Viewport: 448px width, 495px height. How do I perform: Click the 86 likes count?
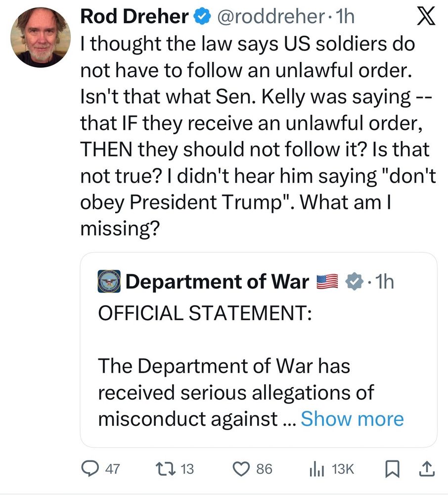pyautogui.click(x=264, y=469)
